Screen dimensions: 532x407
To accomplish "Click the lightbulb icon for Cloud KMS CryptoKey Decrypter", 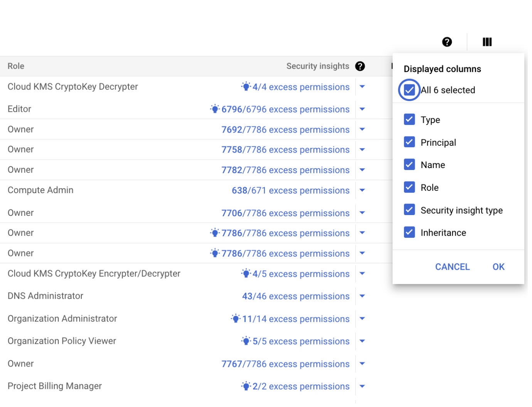I will click(x=246, y=87).
